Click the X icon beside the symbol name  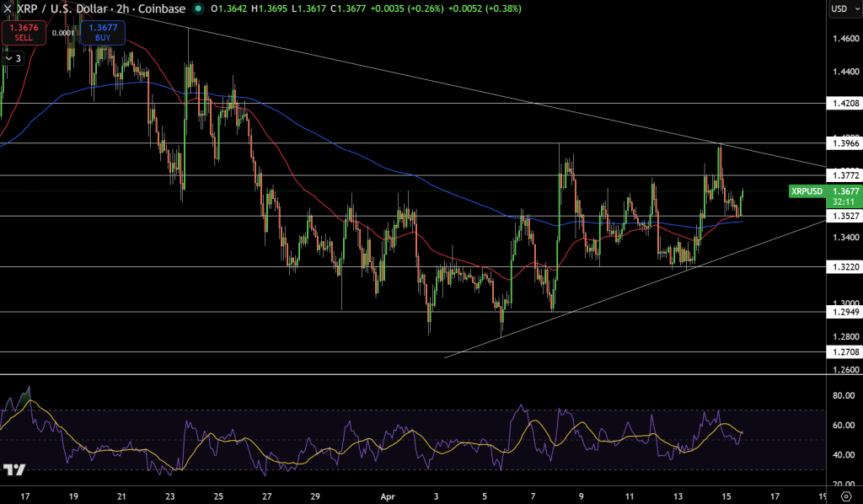(8, 8)
